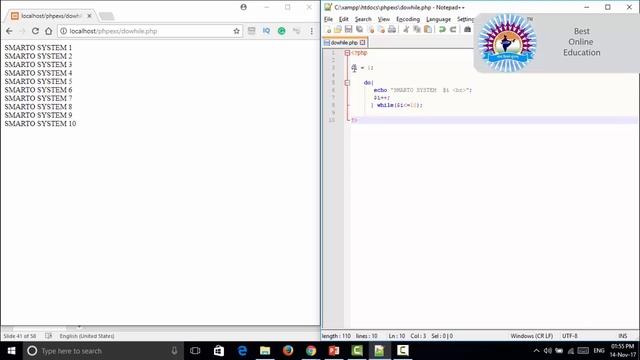Collapse the do block fold marker
Screen dimensions: 640x360
347,83
